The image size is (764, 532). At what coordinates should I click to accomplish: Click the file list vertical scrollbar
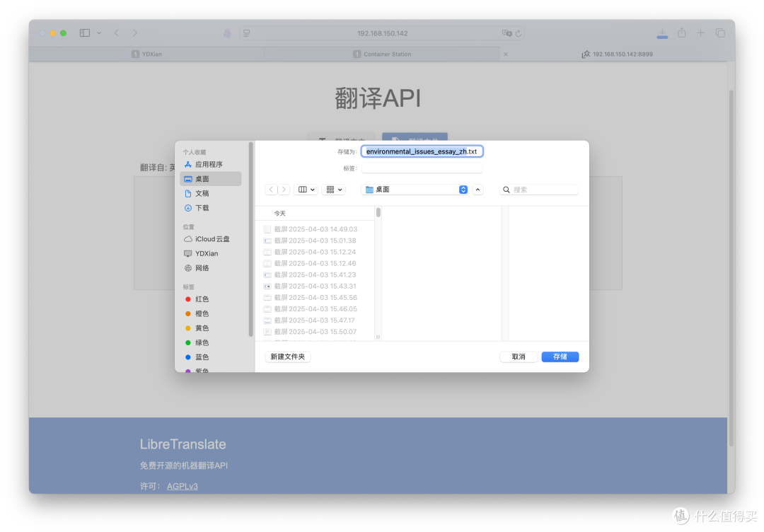378,213
